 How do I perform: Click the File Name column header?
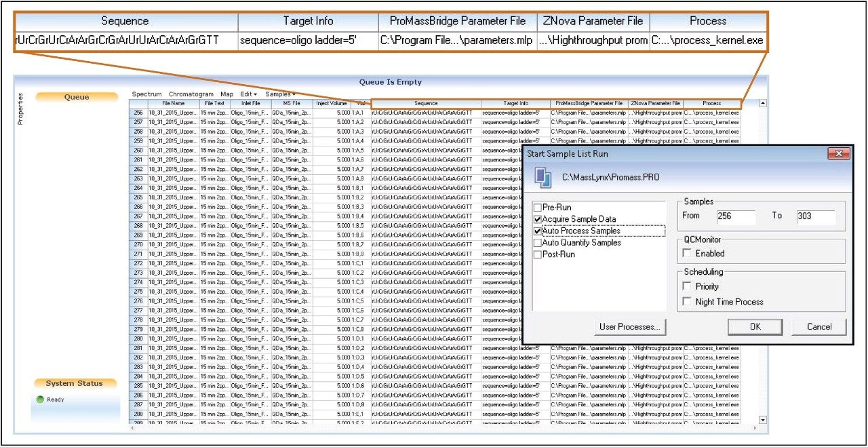(x=173, y=103)
